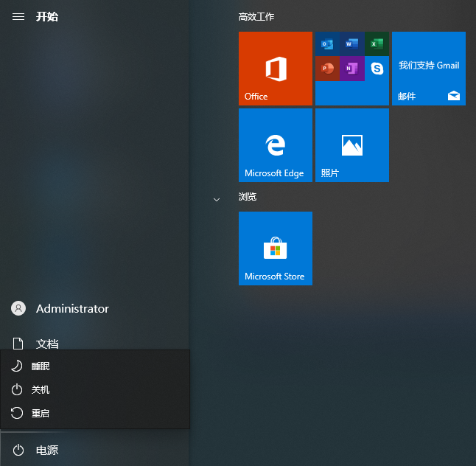Open the Office tile
476x466 pixels.
point(276,69)
